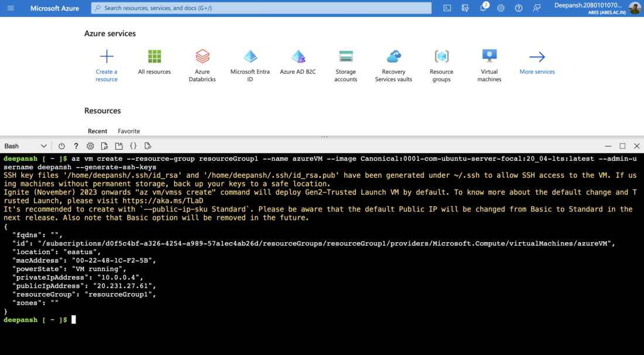Open Cloud Shell help question mark
Image resolution: width=644 pixels, height=355 pixels.
tap(76, 146)
